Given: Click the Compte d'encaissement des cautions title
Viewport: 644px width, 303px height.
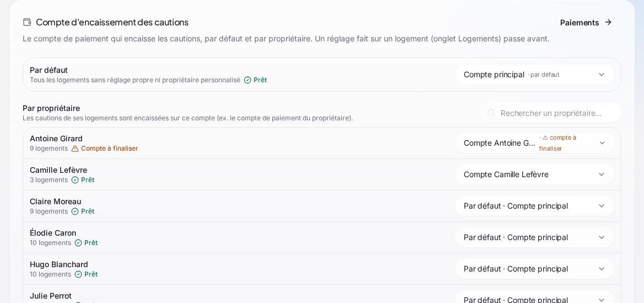Looking at the screenshot, I should [112, 22].
